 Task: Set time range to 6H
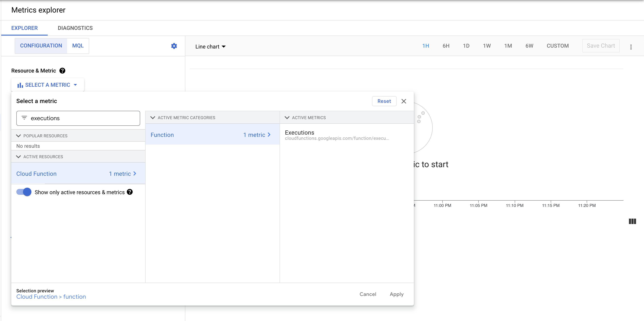[x=446, y=46]
